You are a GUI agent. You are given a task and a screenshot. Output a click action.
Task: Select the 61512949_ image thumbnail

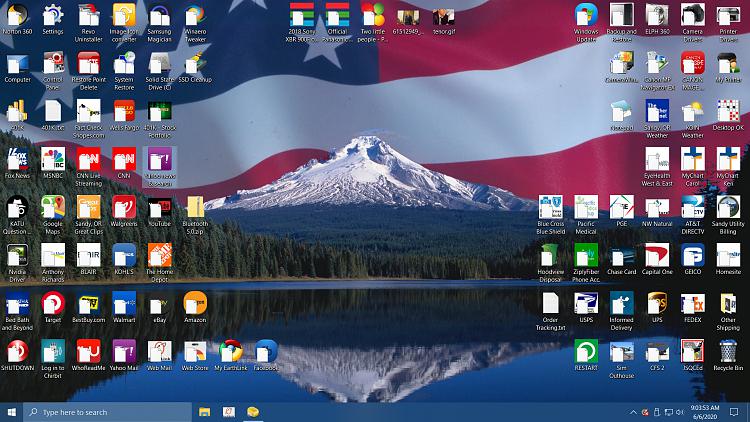[x=408, y=17]
